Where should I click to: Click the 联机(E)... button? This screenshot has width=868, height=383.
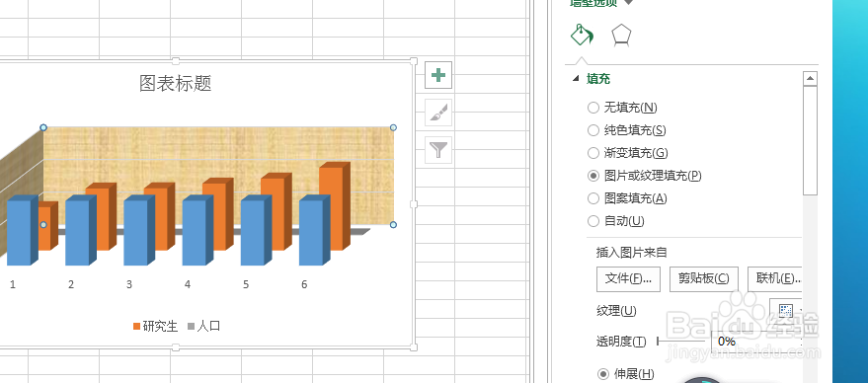coord(776,278)
